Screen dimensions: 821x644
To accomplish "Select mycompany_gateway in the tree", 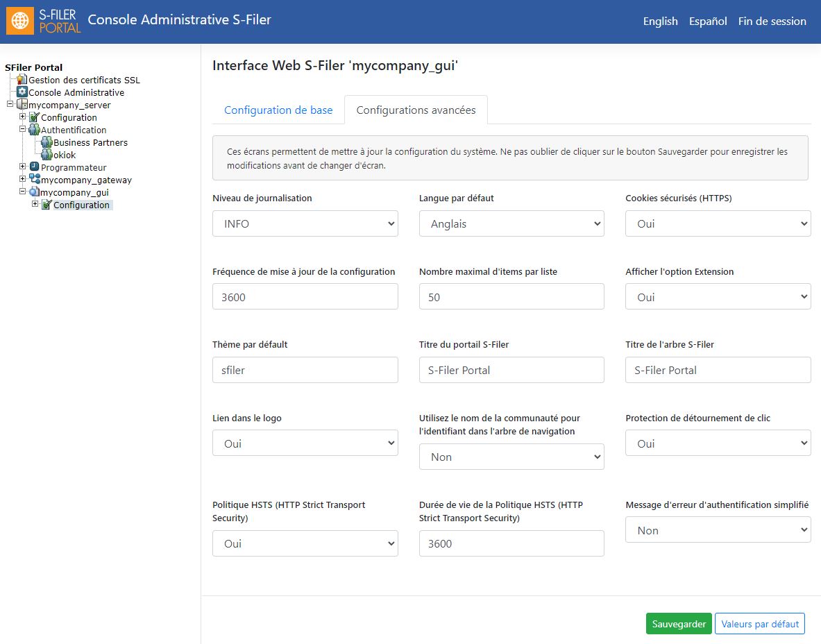I will 86,180.
